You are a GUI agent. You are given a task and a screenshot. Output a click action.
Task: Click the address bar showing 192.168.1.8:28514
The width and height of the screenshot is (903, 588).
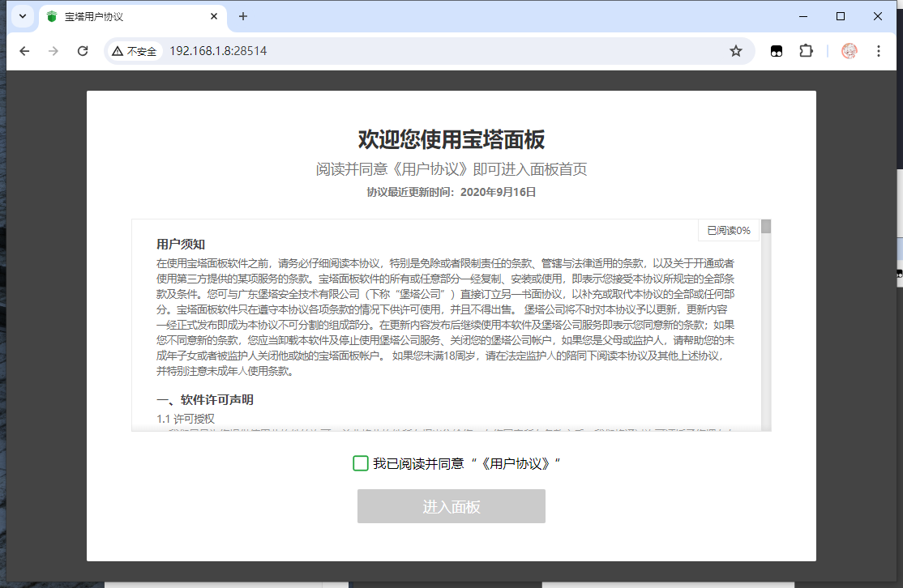tap(438, 51)
